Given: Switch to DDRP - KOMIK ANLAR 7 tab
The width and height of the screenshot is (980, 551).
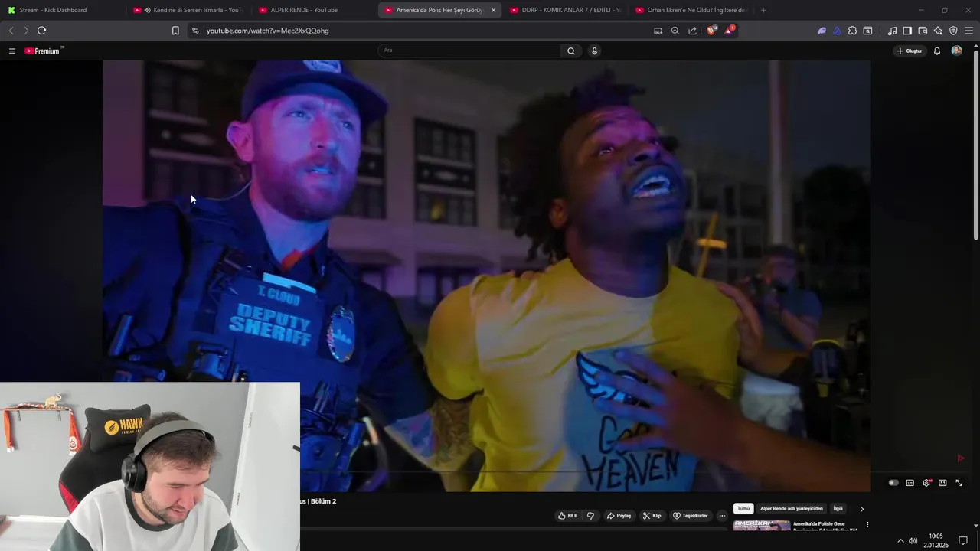Looking at the screenshot, I should pos(565,10).
